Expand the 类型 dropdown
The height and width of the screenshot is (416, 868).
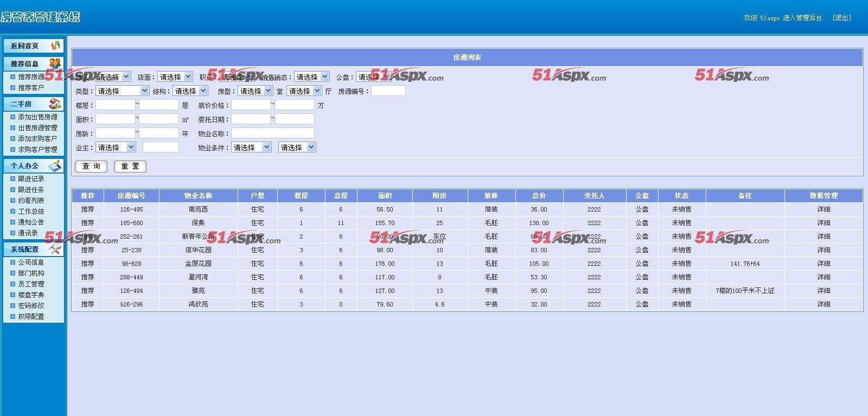point(122,91)
